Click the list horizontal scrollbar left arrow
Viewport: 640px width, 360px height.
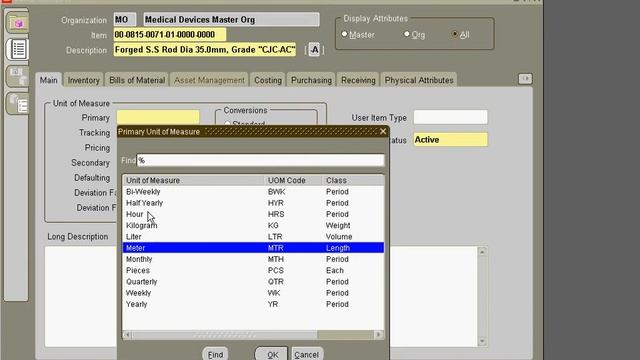[127, 335]
